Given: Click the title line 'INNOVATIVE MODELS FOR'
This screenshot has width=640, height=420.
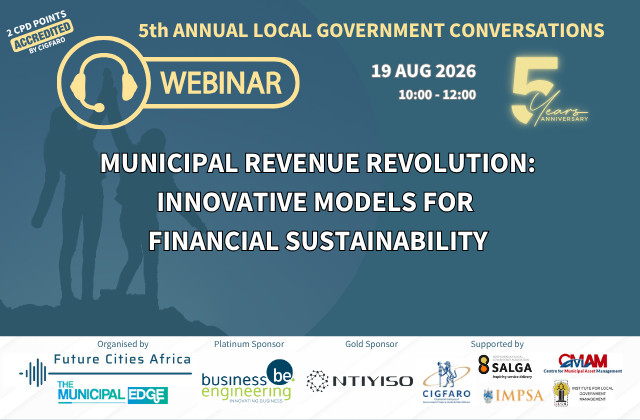Looking at the screenshot, I should click(315, 202).
